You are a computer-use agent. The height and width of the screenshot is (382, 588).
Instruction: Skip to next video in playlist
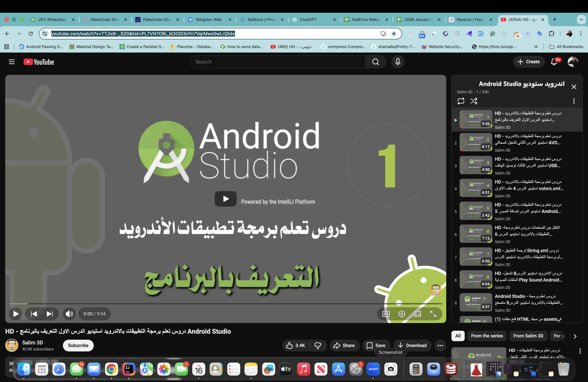click(50, 314)
